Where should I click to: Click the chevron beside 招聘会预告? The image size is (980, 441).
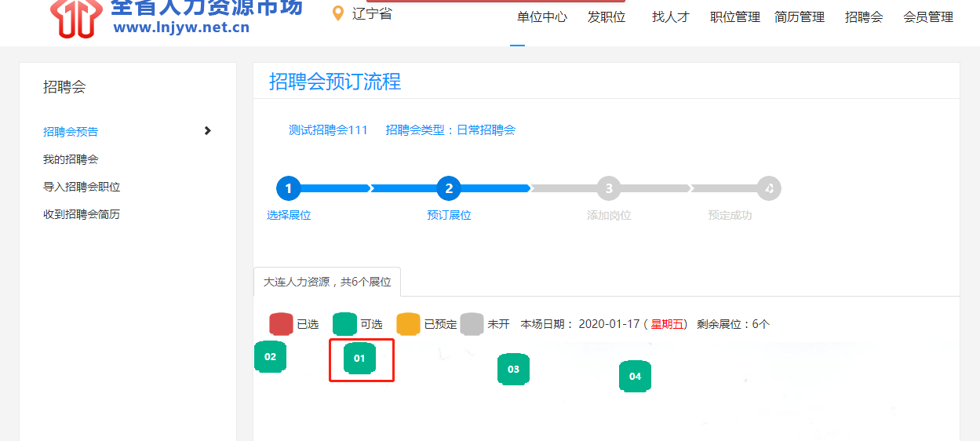207,131
